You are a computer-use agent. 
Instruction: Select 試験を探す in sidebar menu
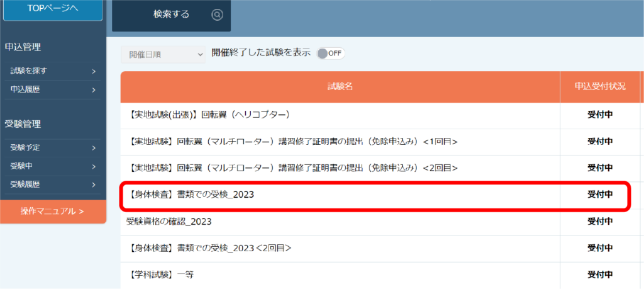[28, 71]
